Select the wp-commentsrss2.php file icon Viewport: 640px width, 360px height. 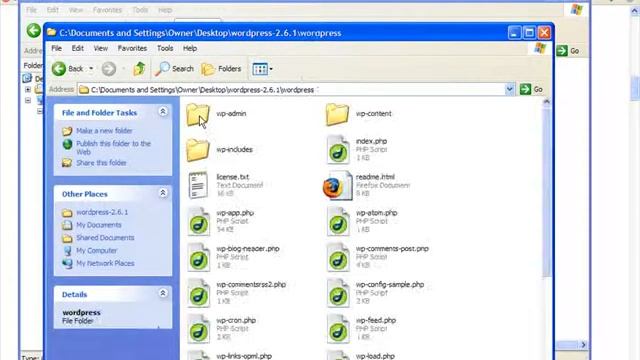coord(198,293)
